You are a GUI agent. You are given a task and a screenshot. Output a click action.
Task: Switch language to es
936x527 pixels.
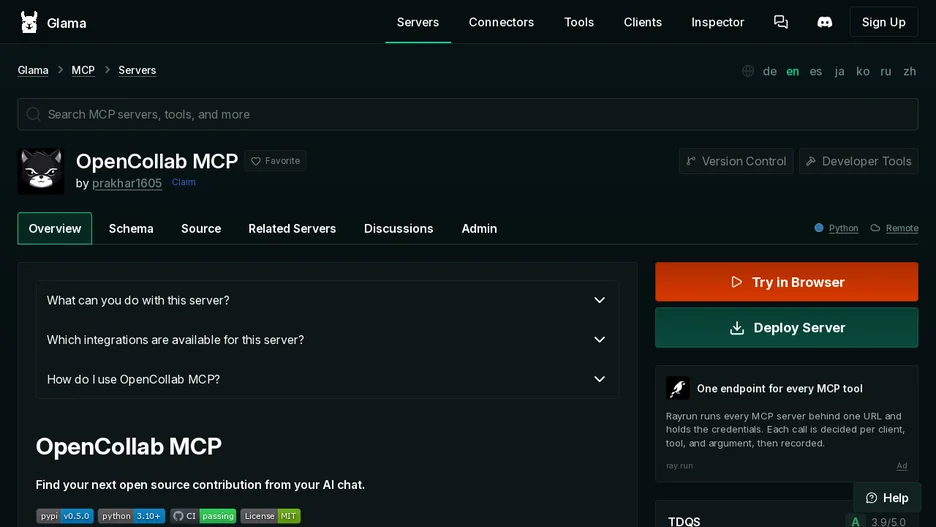[x=815, y=72]
